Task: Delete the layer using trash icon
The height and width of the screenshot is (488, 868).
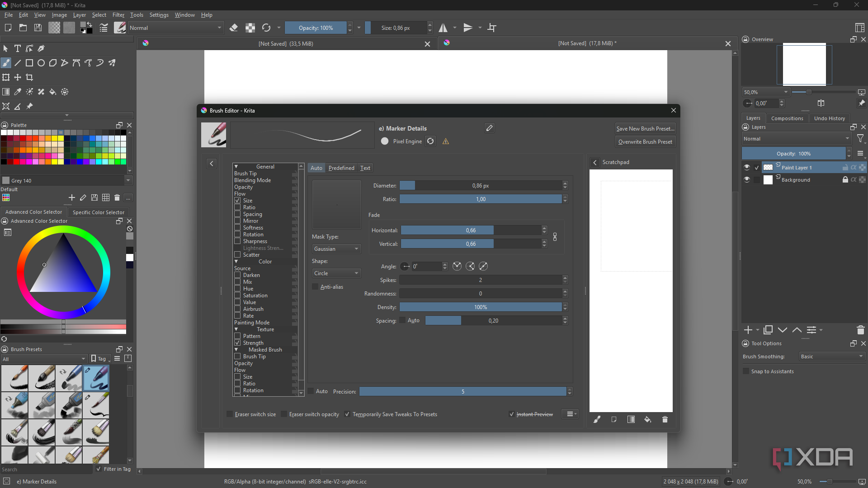Action: click(861, 330)
